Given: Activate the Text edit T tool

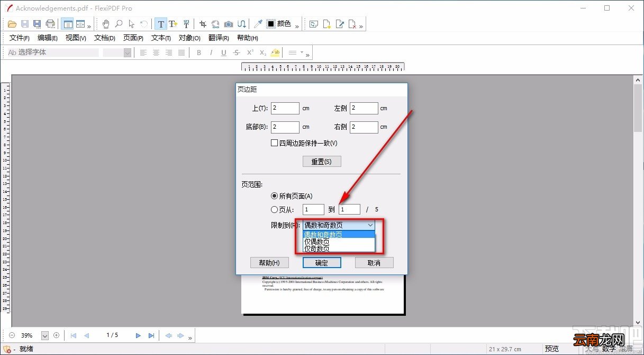Looking at the screenshot, I should click(161, 24).
